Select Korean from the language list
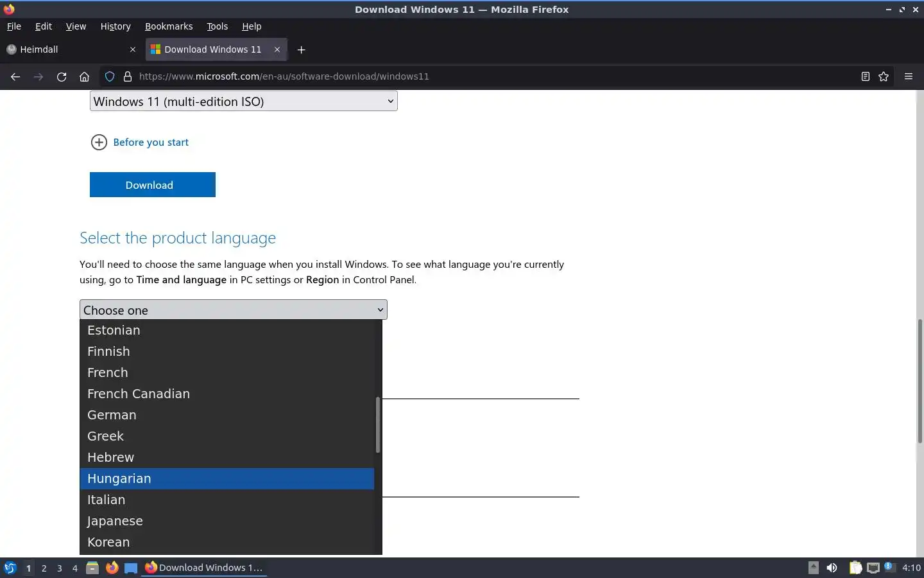 coord(227,542)
